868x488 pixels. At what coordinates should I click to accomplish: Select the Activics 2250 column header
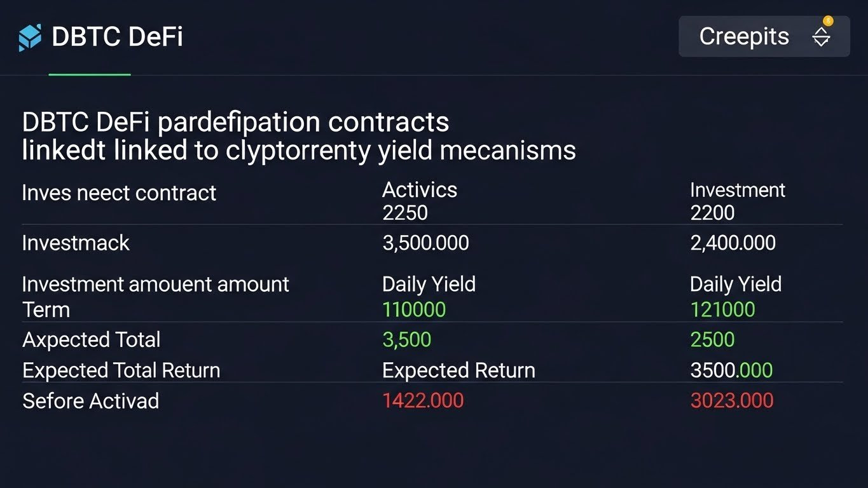419,201
